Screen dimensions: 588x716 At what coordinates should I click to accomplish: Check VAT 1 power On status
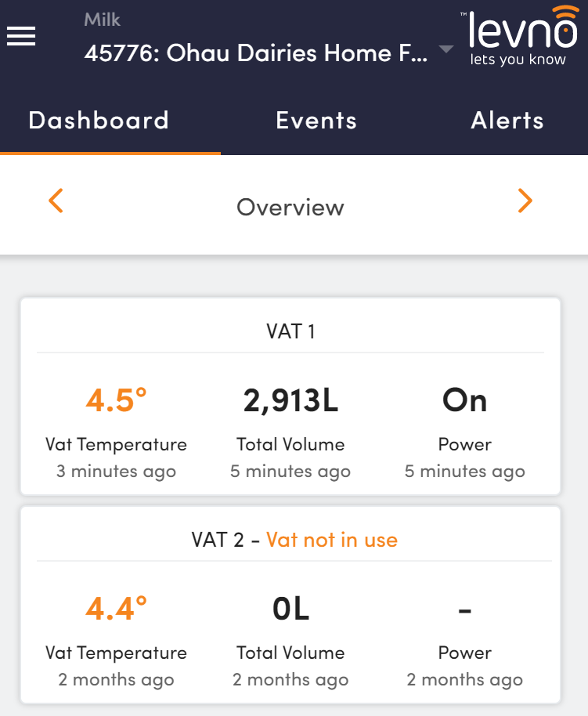tap(465, 400)
